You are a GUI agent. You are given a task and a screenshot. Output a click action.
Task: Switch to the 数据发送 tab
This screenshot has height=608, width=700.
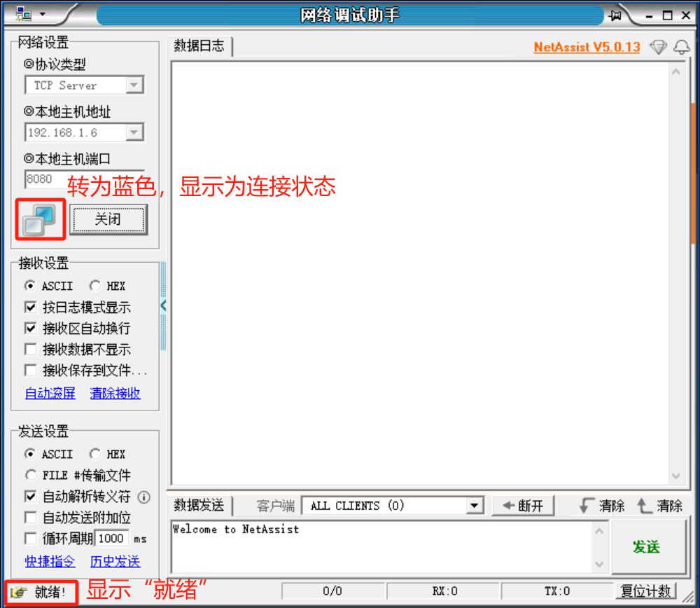coord(199,505)
